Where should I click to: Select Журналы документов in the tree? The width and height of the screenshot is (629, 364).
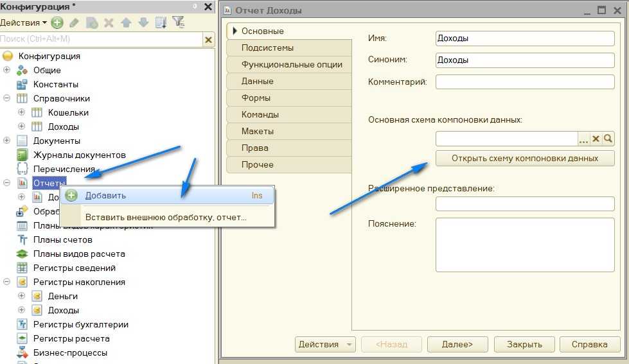click(80, 155)
